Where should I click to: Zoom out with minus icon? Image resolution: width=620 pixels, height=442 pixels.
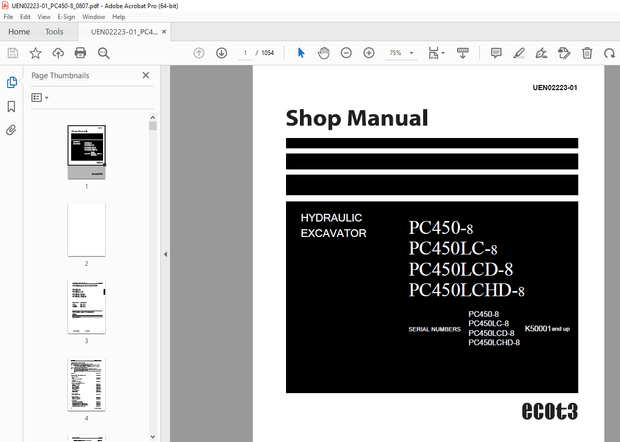coord(346,53)
